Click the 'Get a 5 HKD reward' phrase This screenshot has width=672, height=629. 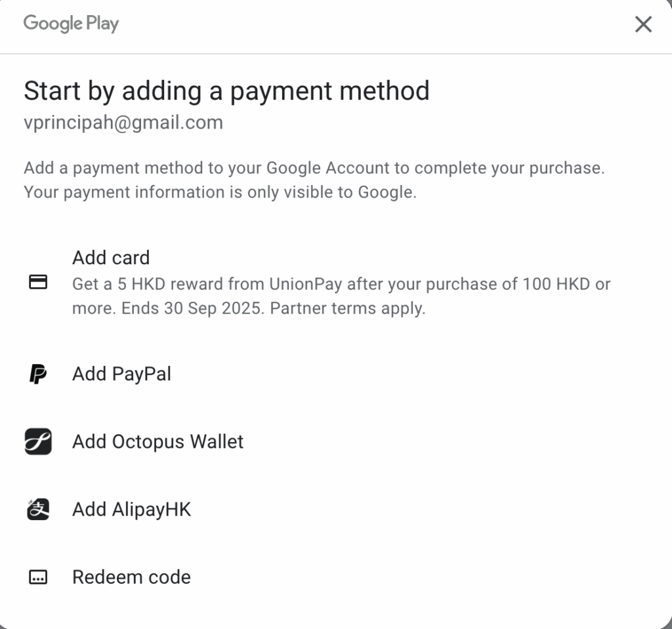point(146,285)
